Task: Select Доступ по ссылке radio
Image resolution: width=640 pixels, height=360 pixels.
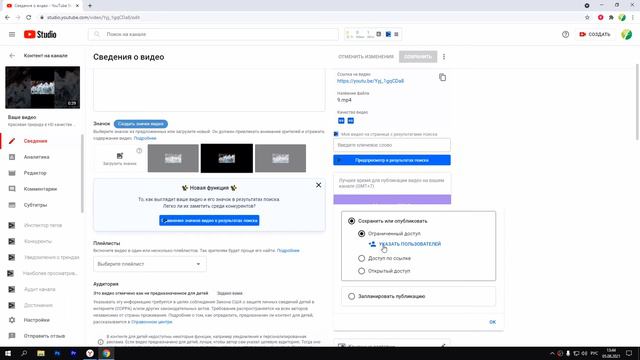Action: (362, 258)
